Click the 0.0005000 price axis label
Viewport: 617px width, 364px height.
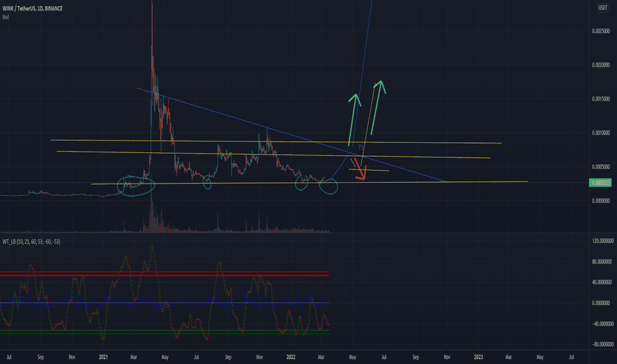(601, 167)
